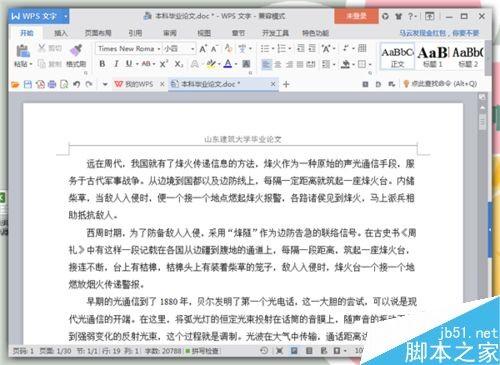500x365 pixels.
Task: Click the character shading icon
Action: tap(246, 64)
